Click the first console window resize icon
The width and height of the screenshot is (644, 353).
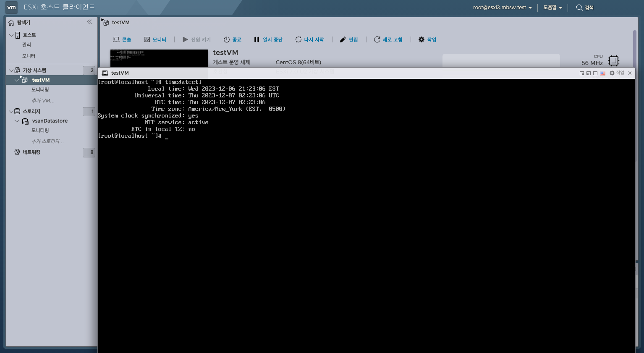coord(582,73)
